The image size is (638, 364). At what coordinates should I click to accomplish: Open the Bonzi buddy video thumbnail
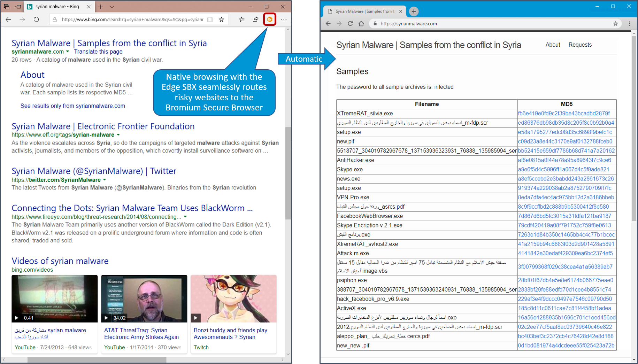click(233, 299)
